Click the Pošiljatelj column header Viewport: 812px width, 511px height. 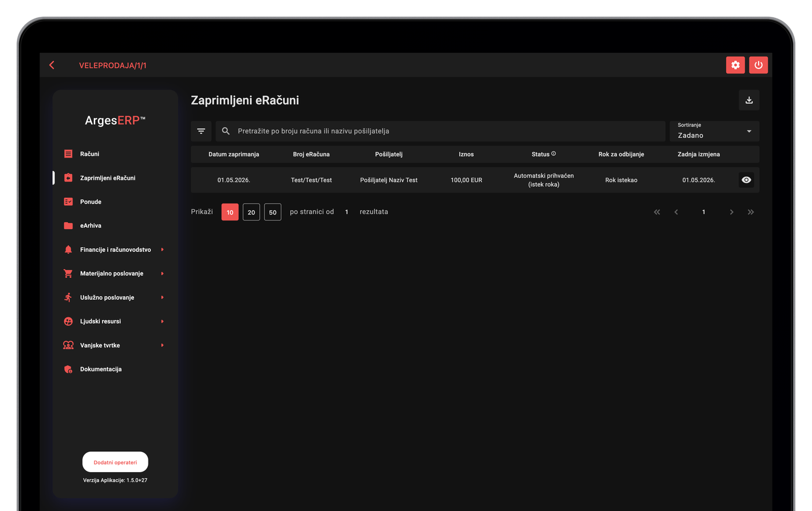(x=389, y=154)
